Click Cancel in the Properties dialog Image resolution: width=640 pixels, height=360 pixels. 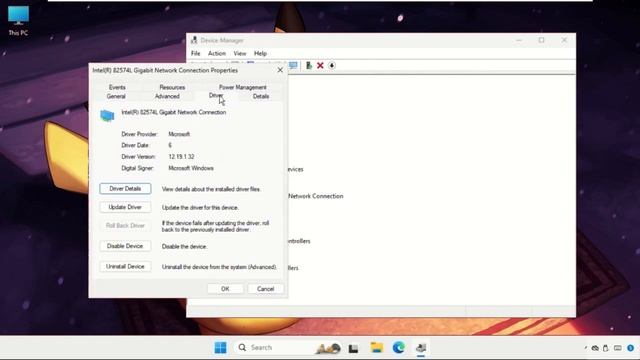(x=266, y=289)
